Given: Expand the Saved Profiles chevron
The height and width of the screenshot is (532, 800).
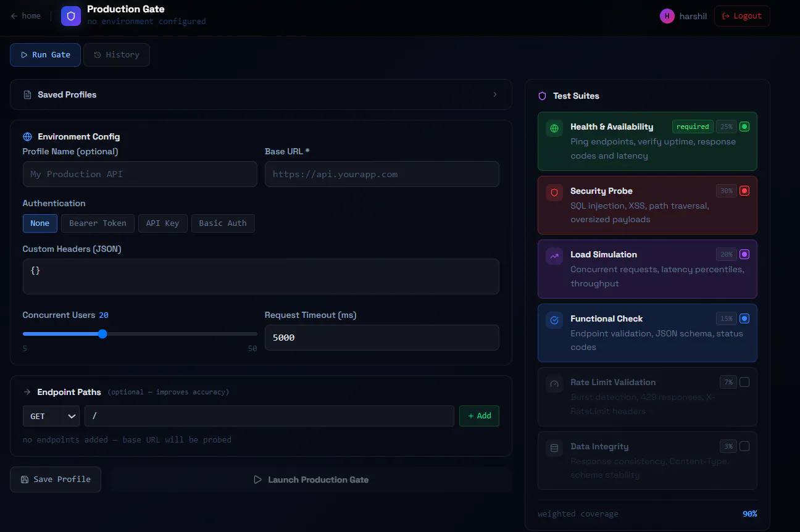Looking at the screenshot, I should click(495, 94).
